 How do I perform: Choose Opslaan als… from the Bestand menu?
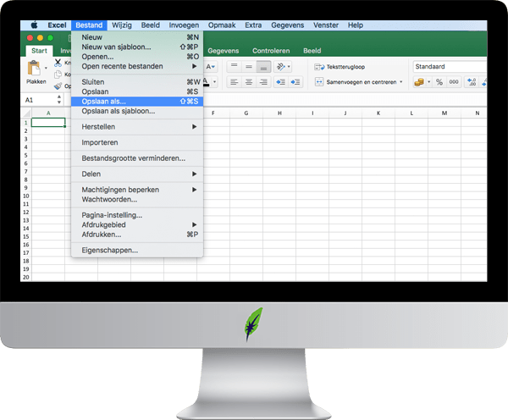(x=137, y=102)
